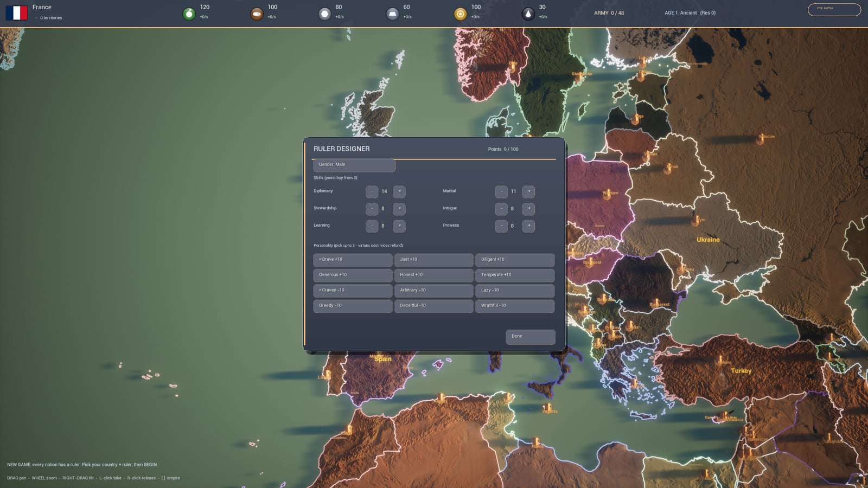Click the green resource icon showing 120
868x488 pixels.
pyautogui.click(x=189, y=14)
